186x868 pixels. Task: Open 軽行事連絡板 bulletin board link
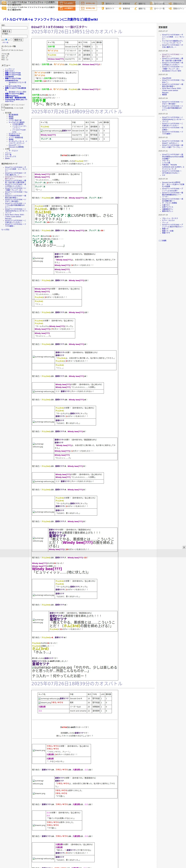pos(13,115)
